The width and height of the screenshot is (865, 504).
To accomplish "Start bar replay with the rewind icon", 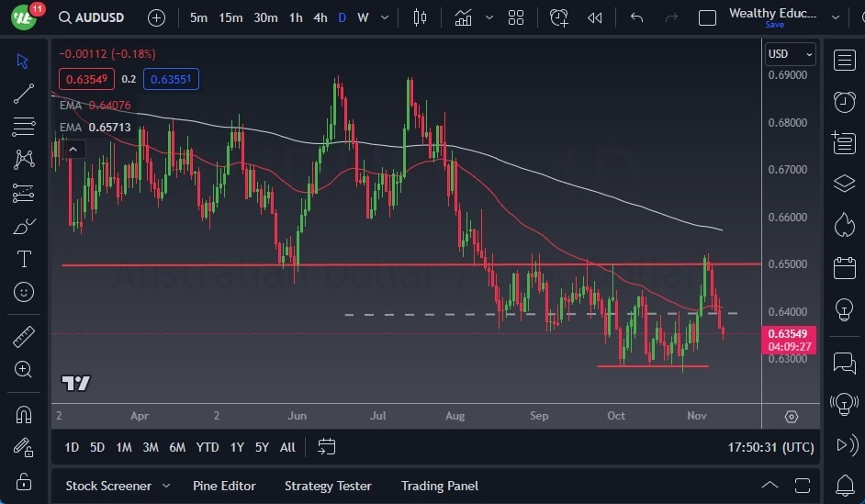I will [x=595, y=17].
